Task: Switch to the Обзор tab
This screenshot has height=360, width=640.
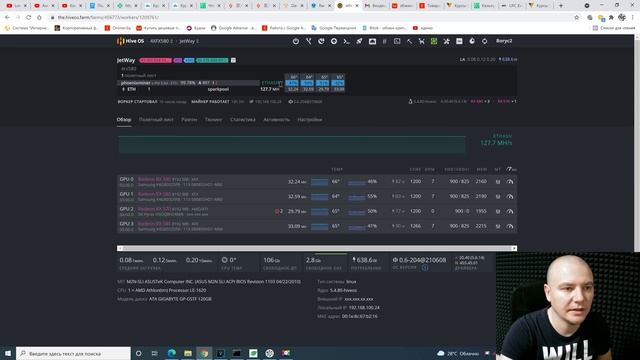Action: [x=124, y=120]
